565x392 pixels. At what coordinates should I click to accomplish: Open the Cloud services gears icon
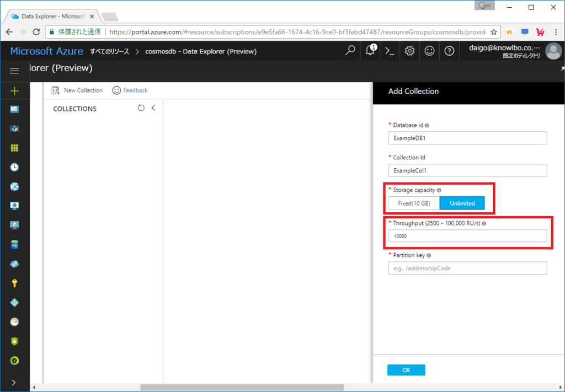pyautogui.click(x=14, y=264)
